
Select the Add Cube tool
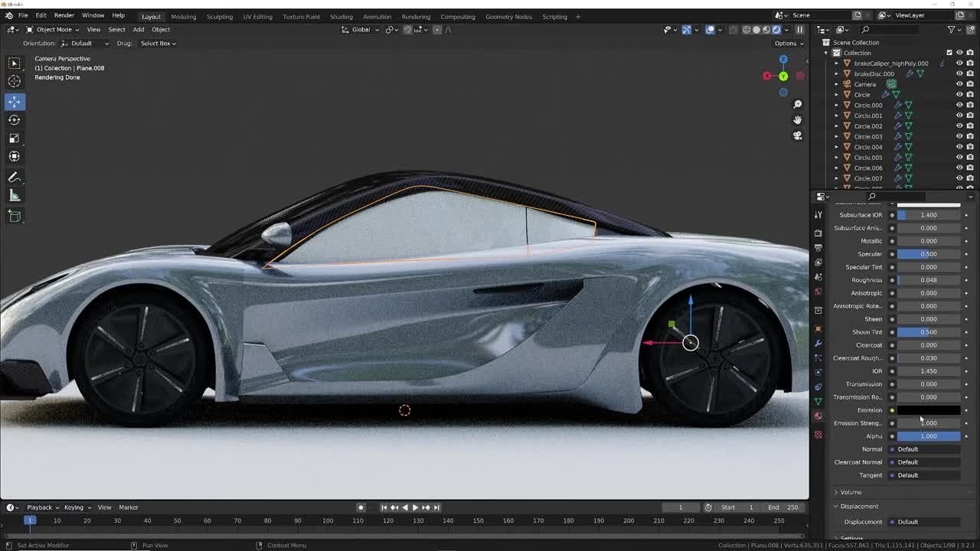pyautogui.click(x=15, y=217)
